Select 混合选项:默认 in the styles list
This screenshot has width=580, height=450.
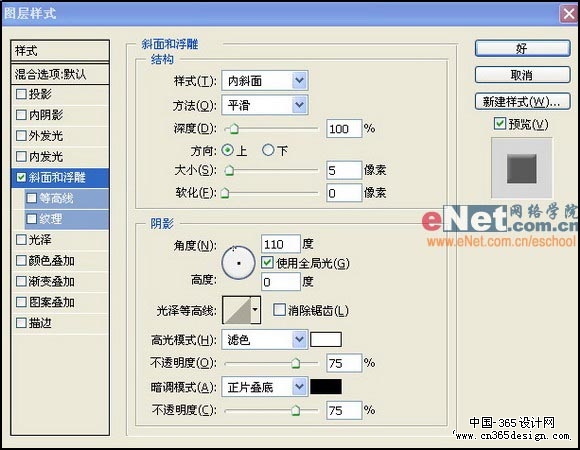coord(60,74)
